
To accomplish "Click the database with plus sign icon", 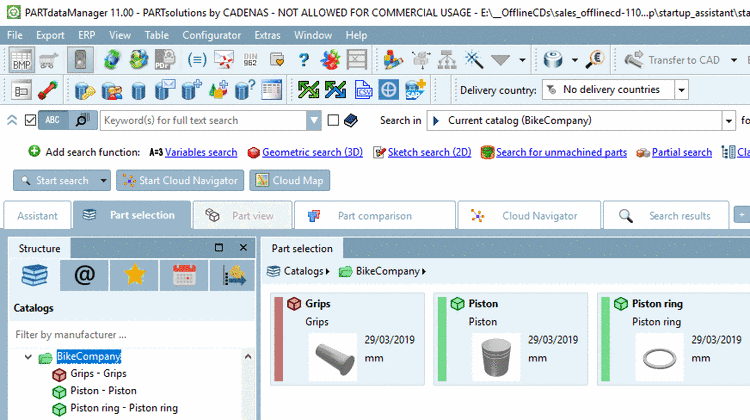I will (x=191, y=90).
